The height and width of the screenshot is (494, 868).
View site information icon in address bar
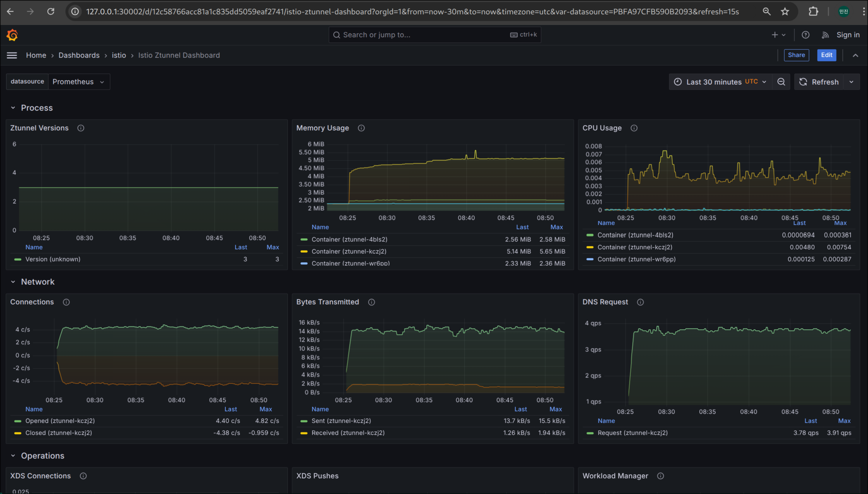(x=75, y=12)
